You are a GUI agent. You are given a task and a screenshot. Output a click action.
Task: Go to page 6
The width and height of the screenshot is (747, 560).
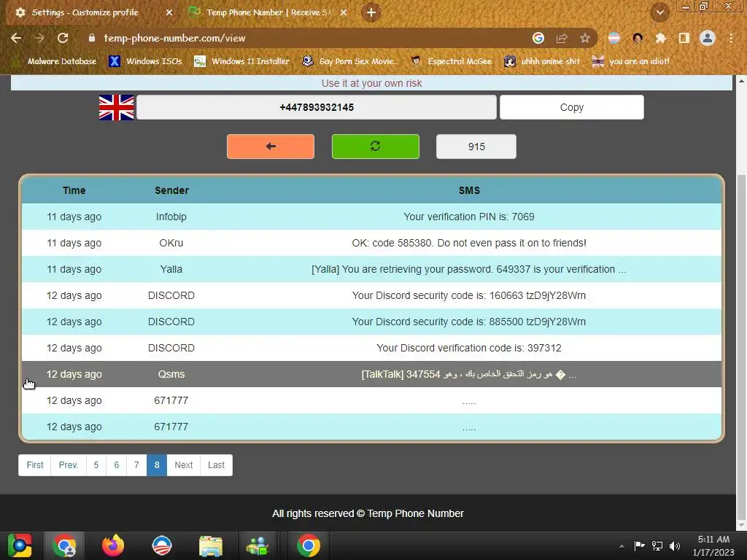click(x=116, y=464)
